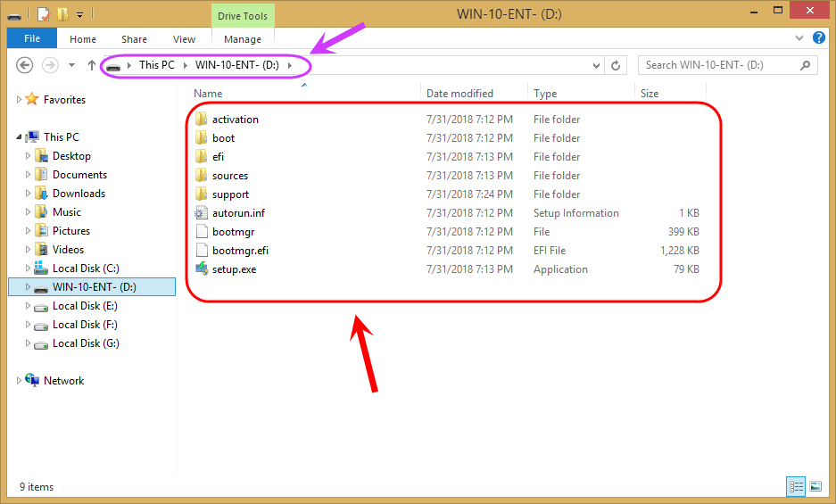Screen dimensions: 836x504
Task: Expand the Downloads tree node
Action: 28,193
